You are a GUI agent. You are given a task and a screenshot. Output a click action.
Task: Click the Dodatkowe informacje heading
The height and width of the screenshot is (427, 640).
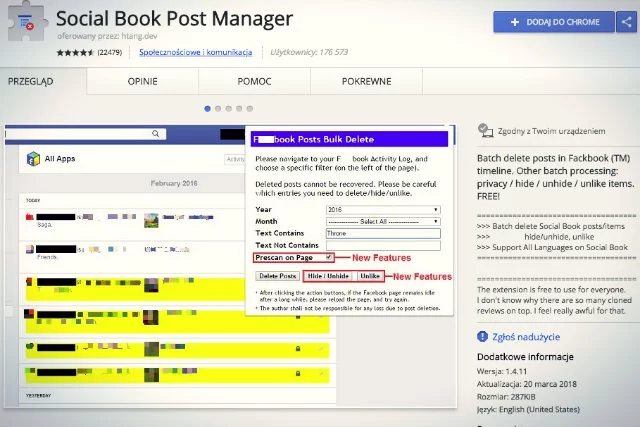click(x=525, y=357)
